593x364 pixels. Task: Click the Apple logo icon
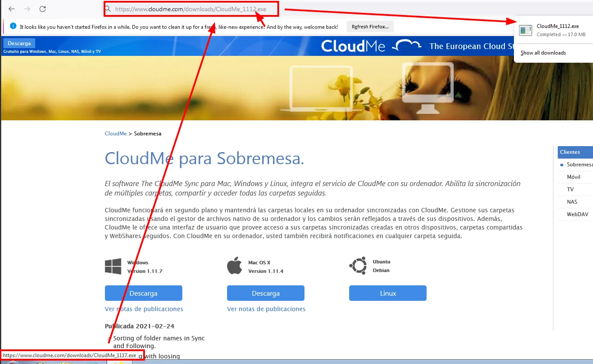[x=235, y=266]
